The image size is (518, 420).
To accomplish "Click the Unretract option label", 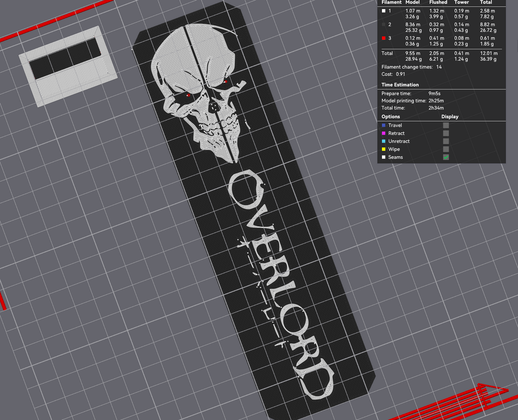I will click(399, 141).
